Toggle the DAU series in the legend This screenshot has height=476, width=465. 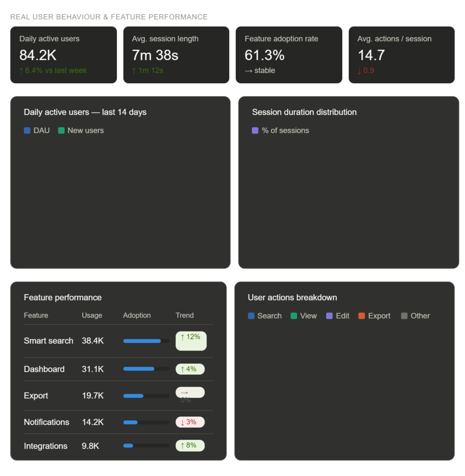[37, 131]
